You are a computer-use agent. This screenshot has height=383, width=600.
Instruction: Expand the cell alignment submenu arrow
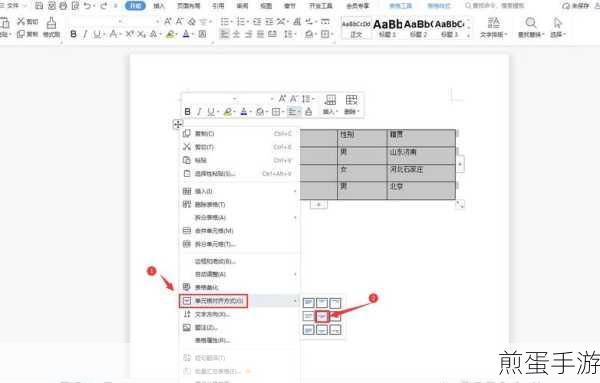tap(295, 301)
